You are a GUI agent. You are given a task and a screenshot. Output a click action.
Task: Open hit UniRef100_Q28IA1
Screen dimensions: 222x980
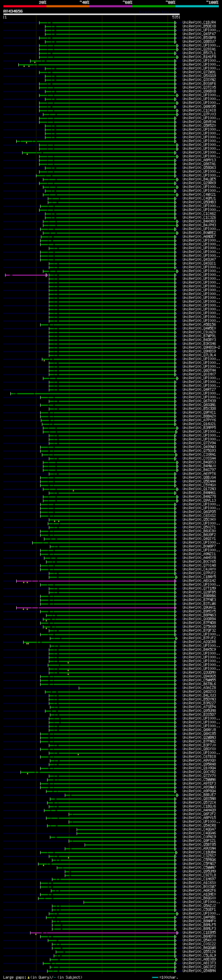(x=199, y=49)
